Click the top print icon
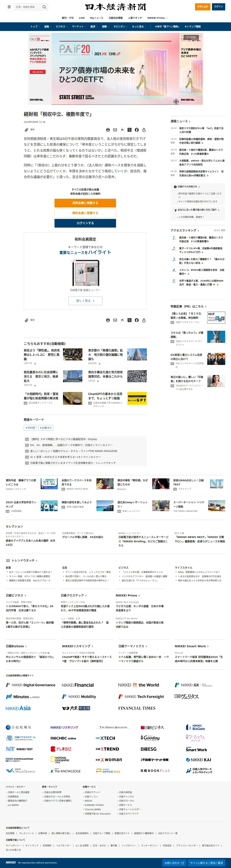The width and height of the screenshot is (231, 868). pos(108,130)
